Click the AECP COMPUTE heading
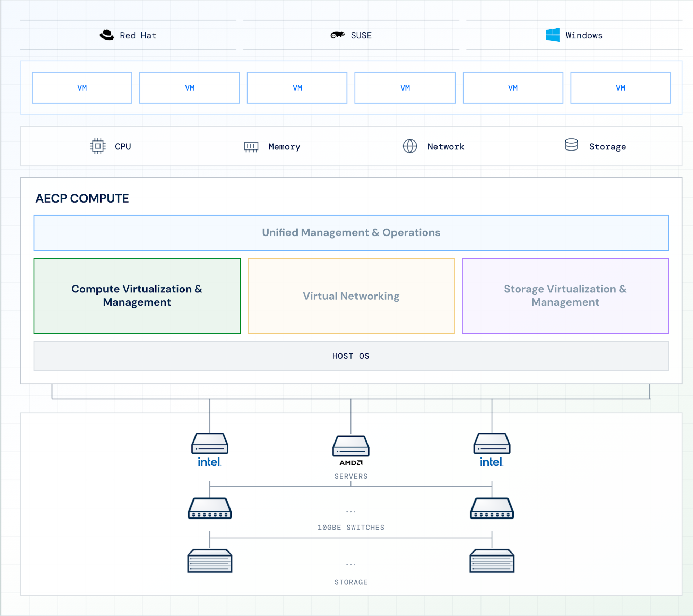The height and width of the screenshot is (616, 693). [x=82, y=198]
